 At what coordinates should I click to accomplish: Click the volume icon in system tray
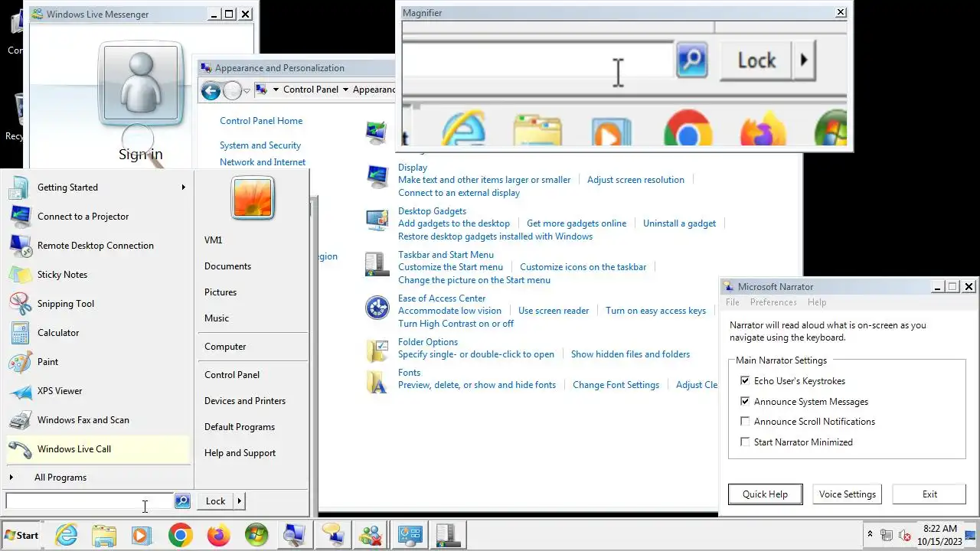(x=904, y=535)
